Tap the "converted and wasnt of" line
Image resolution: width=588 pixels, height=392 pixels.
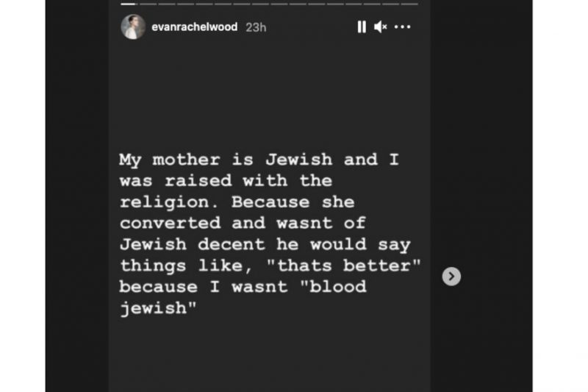pos(243,223)
